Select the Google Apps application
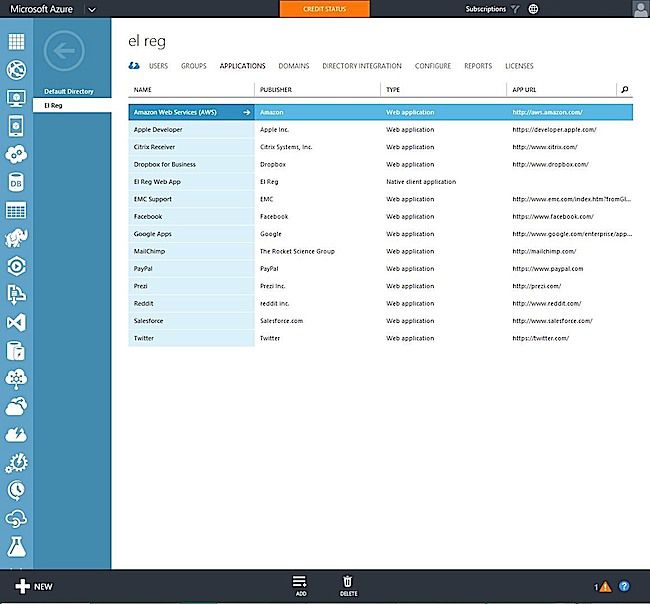The height and width of the screenshot is (604, 650). coord(153,234)
